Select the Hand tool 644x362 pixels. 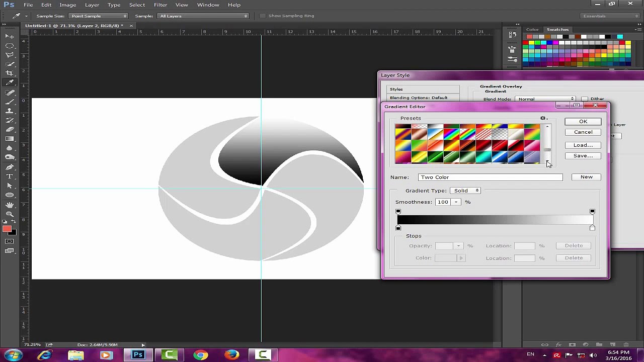tap(10, 205)
